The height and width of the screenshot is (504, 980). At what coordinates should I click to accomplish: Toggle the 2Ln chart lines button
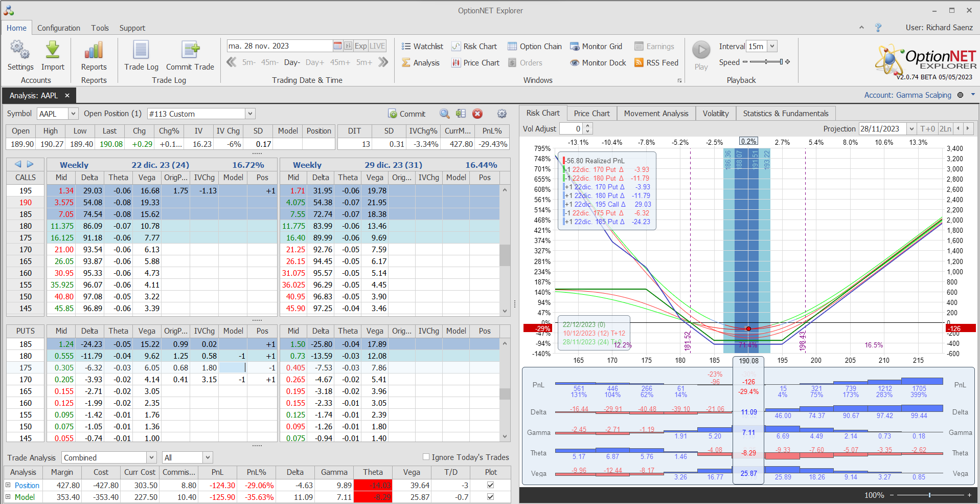945,129
